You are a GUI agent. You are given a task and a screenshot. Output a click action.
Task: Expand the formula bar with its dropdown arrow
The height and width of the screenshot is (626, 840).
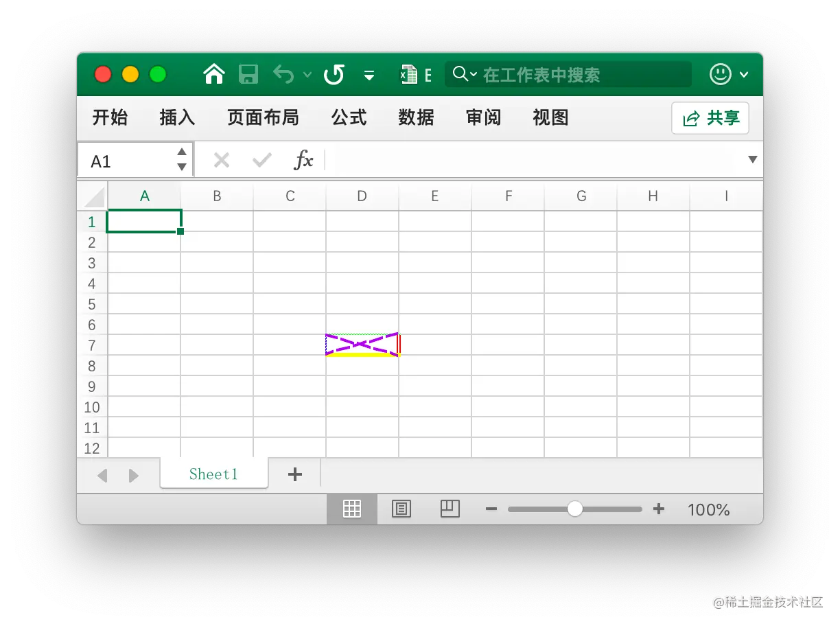[752, 160]
